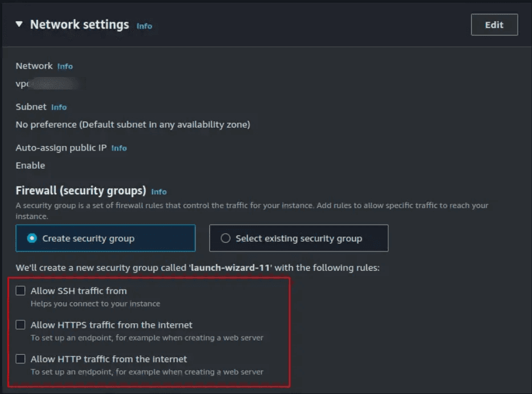Enable Allow HTTPS traffic from the internet
This screenshot has width=532, height=394.
tap(21, 324)
